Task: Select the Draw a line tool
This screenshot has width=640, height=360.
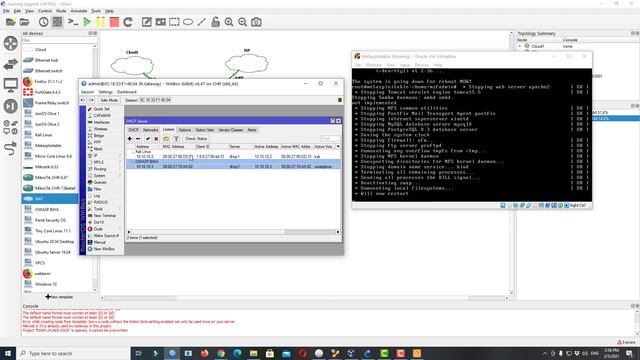Action: pyautogui.click(x=202, y=22)
